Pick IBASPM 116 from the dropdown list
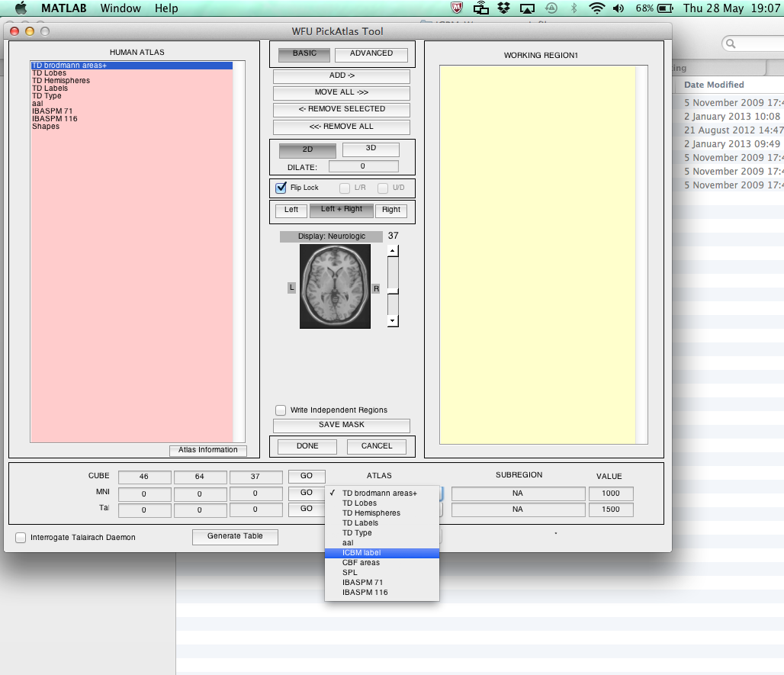This screenshot has height=675, width=784. point(365,593)
